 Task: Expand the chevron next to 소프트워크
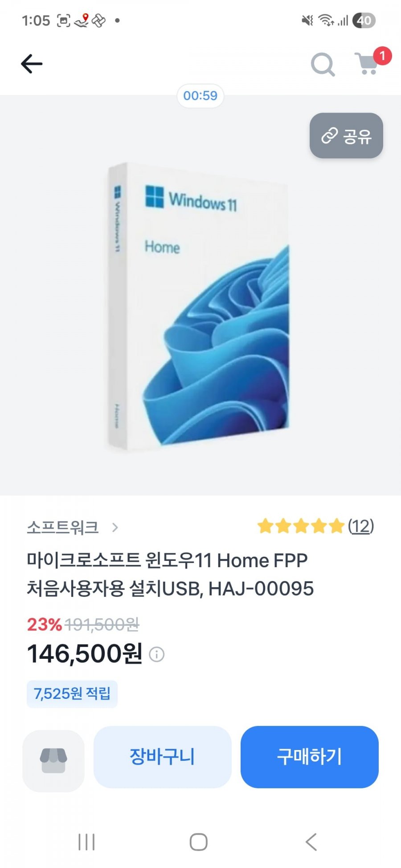(x=115, y=527)
